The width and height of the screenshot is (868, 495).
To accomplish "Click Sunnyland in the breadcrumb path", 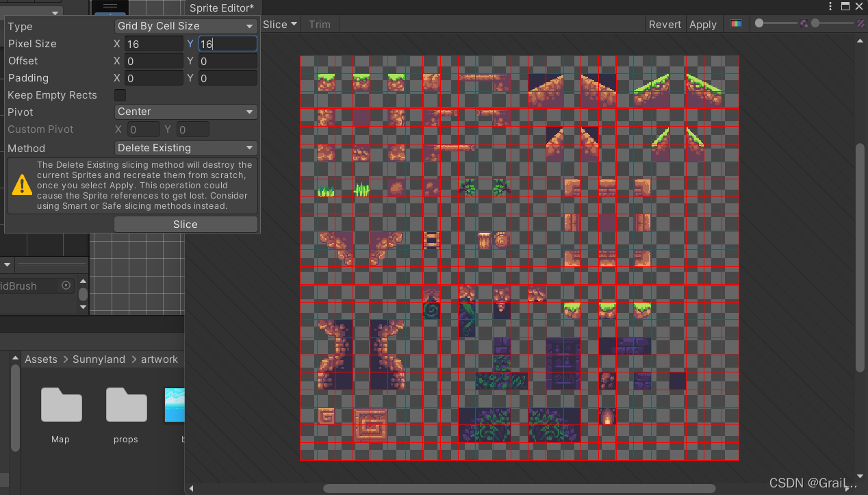I will (x=99, y=359).
